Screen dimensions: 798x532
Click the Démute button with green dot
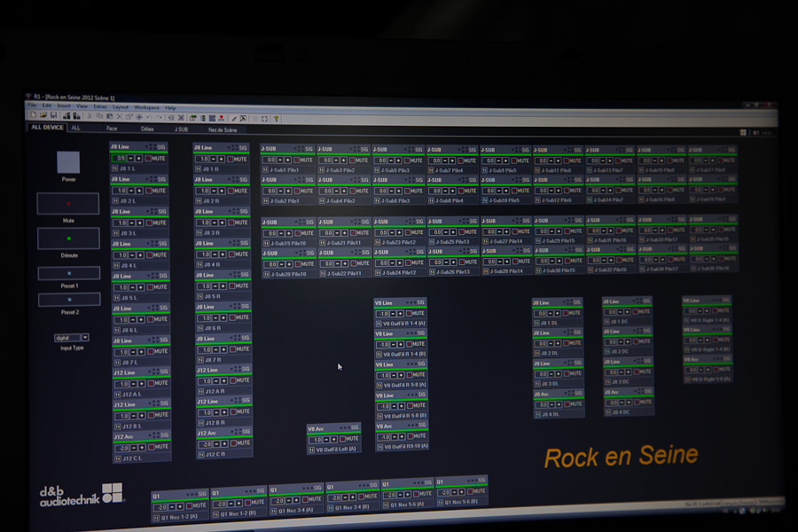68,239
